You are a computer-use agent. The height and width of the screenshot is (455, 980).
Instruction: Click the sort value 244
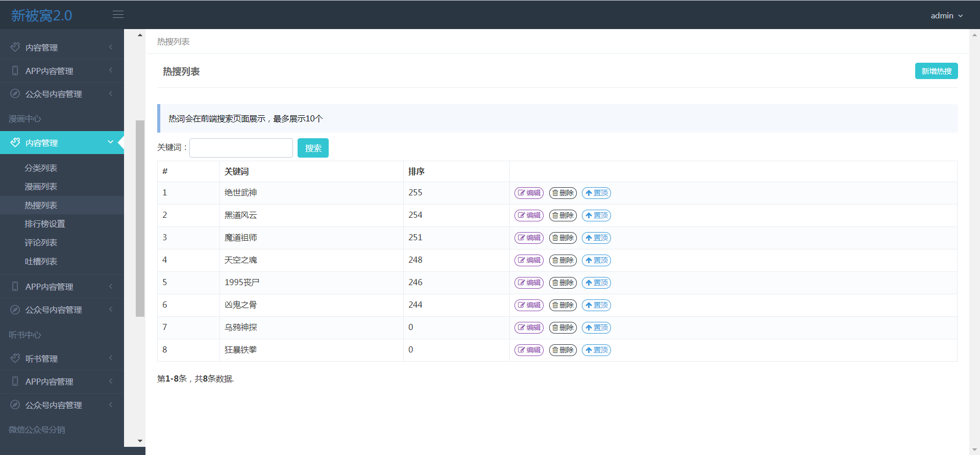tap(415, 305)
